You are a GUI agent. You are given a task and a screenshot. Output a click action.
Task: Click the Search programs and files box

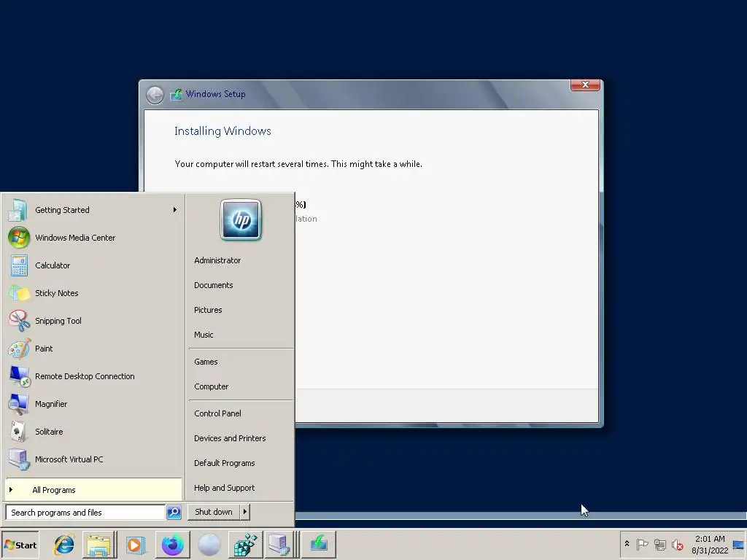click(86, 513)
